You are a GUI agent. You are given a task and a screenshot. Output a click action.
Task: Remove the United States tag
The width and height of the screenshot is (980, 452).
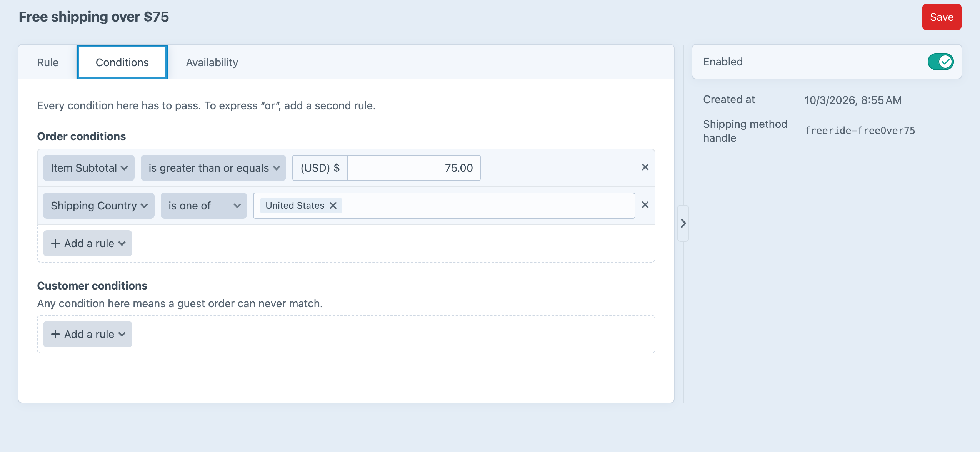(333, 206)
